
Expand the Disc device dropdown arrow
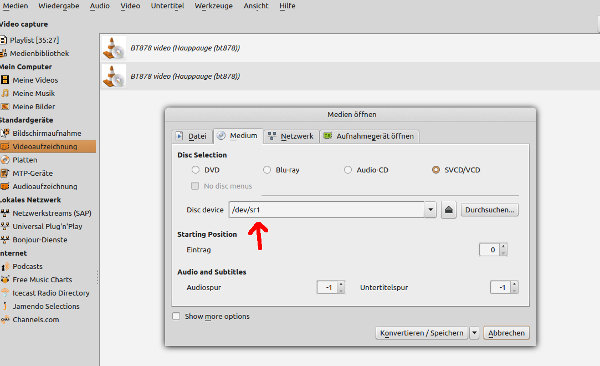tap(430, 210)
